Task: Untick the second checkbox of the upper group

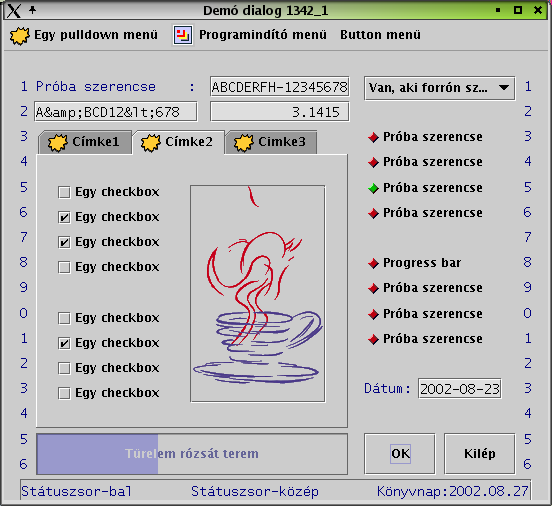Action: pyautogui.click(x=64, y=218)
